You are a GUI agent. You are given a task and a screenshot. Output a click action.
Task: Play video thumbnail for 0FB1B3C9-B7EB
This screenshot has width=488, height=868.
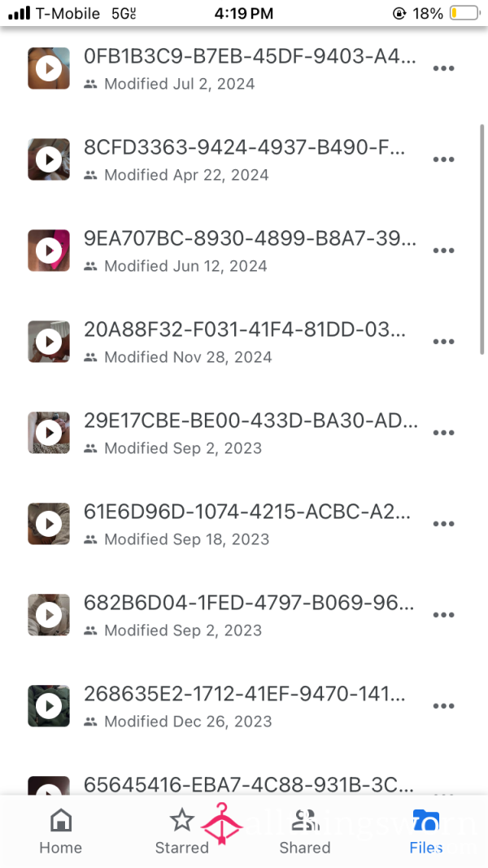49,68
